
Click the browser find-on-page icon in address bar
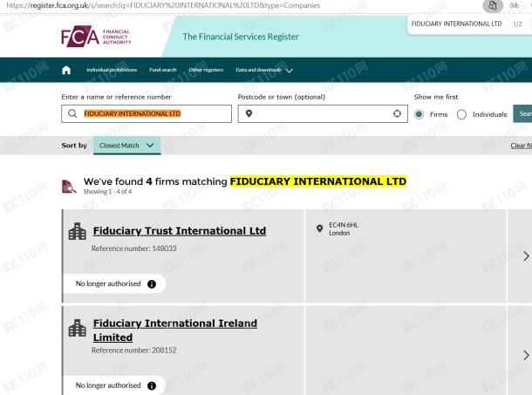493,5
